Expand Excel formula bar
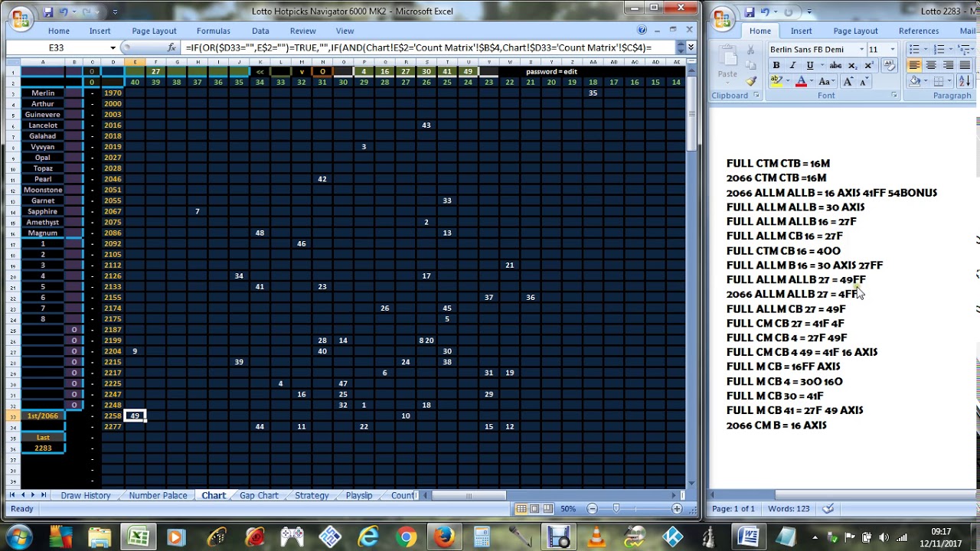 [x=691, y=47]
